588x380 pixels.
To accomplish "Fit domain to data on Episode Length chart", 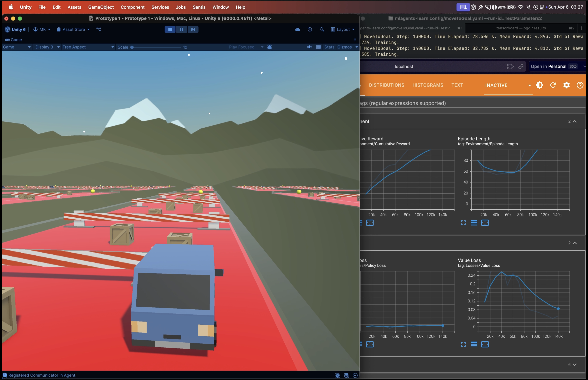I will click(x=485, y=223).
